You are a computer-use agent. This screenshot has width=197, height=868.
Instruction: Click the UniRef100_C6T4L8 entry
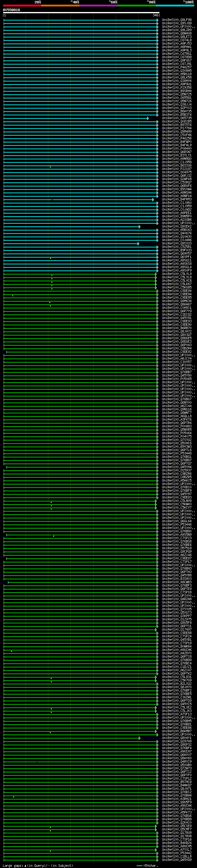pos(177,40)
